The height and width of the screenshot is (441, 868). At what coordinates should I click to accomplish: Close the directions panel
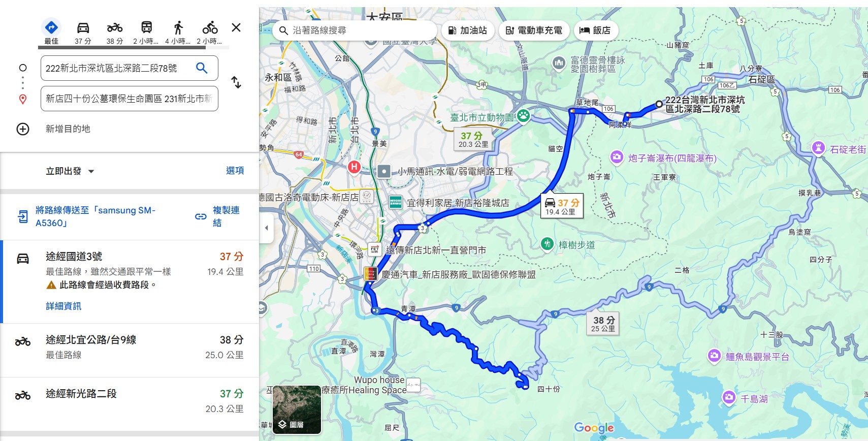pyautogui.click(x=236, y=27)
